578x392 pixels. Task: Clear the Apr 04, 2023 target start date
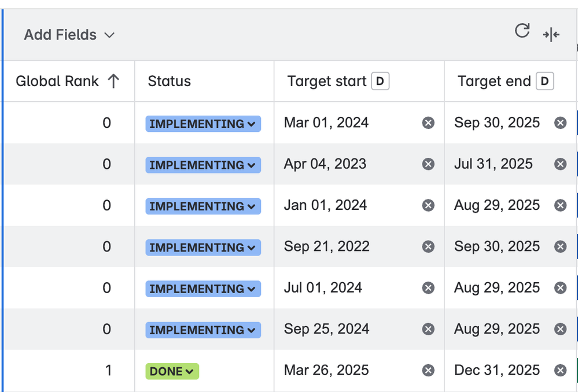(x=428, y=164)
